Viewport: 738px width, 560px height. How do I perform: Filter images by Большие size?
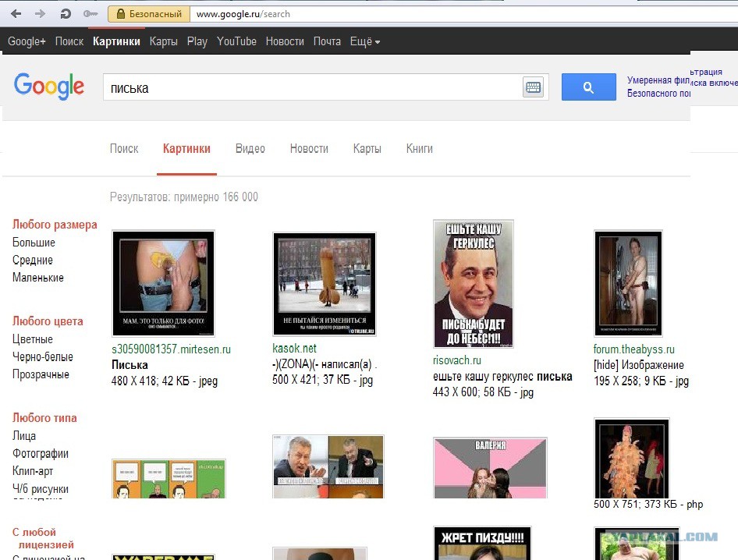tap(34, 243)
